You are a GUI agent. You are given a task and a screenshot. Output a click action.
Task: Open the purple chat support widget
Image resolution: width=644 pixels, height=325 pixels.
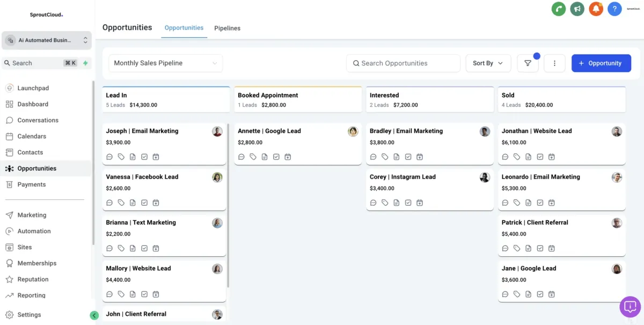(630, 307)
